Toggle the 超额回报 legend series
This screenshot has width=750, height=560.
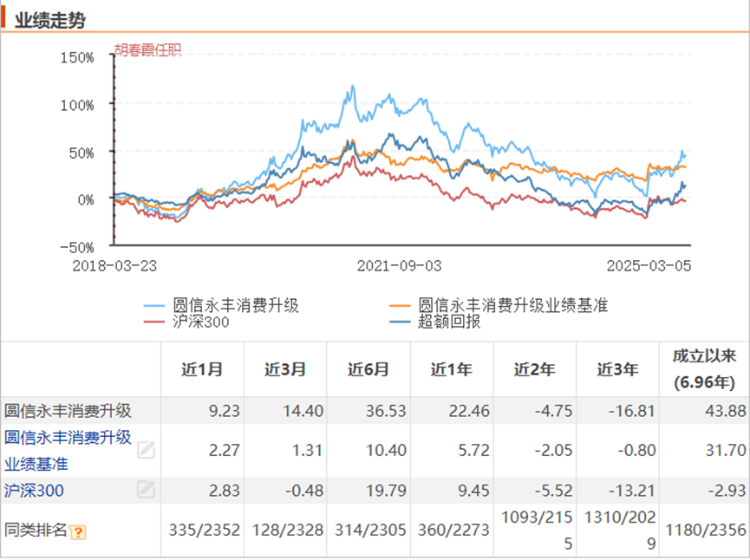tap(434, 322)
